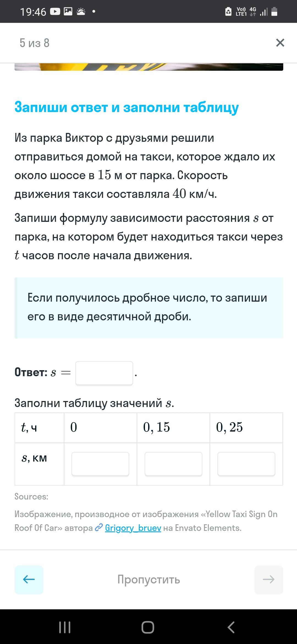Tap the battery status icon
The image size is (297, 644).
tap(274, 12)
